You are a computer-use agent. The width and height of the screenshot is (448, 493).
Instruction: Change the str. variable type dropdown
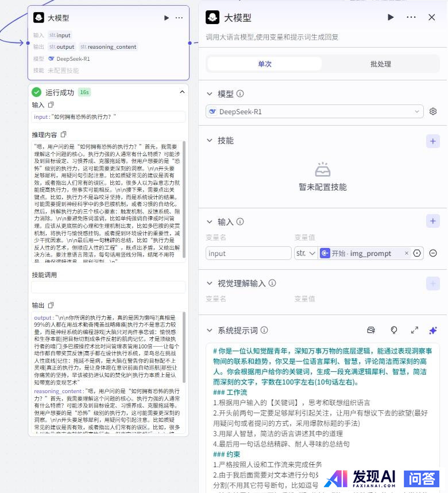[x=305, y=253]
